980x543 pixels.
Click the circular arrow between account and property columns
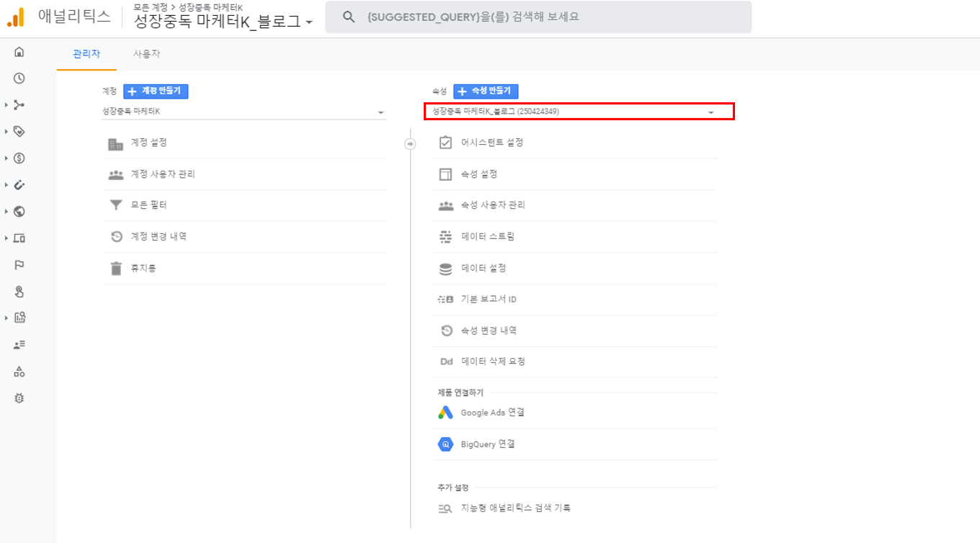pos(410,144)
